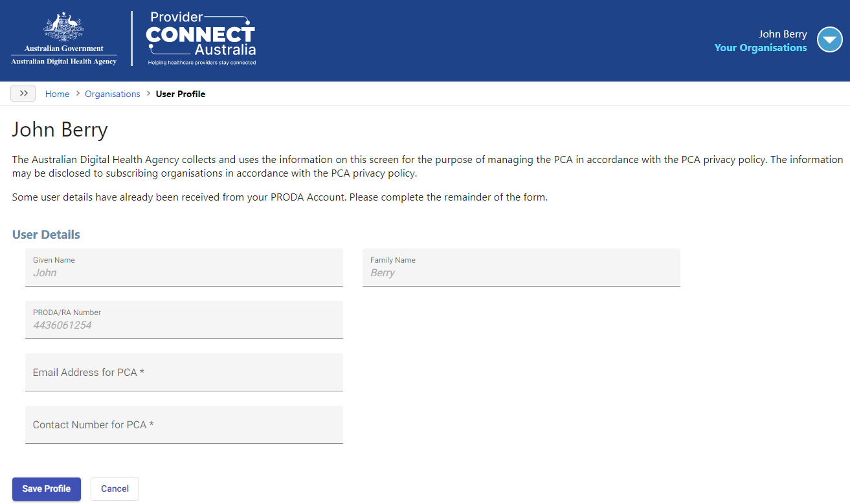Expand the sidebar with the double-chevron button
This screenshot has width=850, height=504.
(23, 93)
